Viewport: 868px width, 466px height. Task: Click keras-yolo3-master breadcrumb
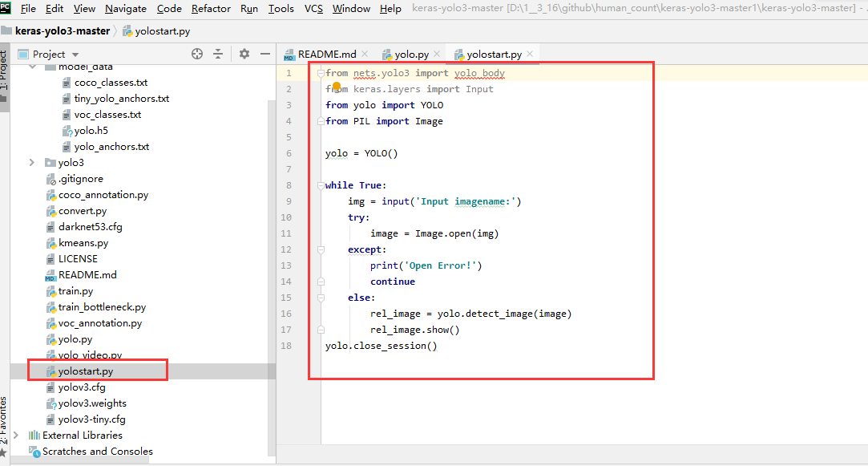click(x=63, y=31)
